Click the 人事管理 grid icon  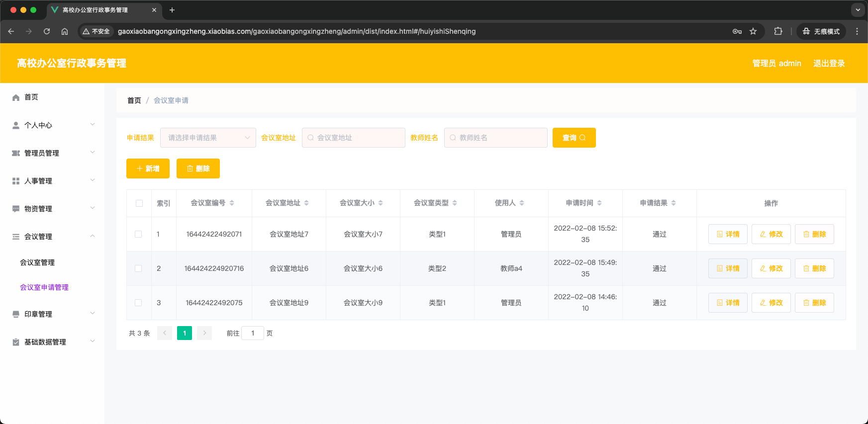pyautogui.click(x=16, y=181)
